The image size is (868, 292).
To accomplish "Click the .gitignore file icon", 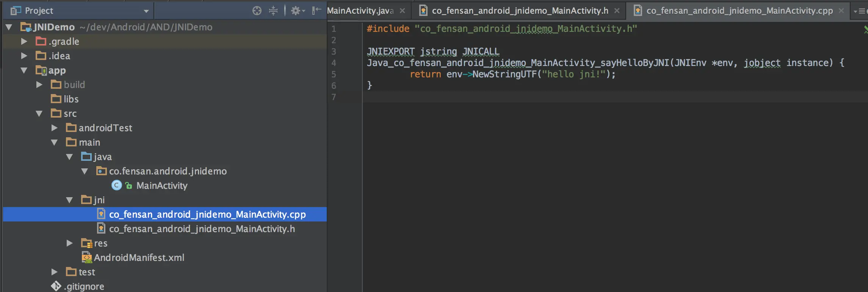I will pos(56,286).
